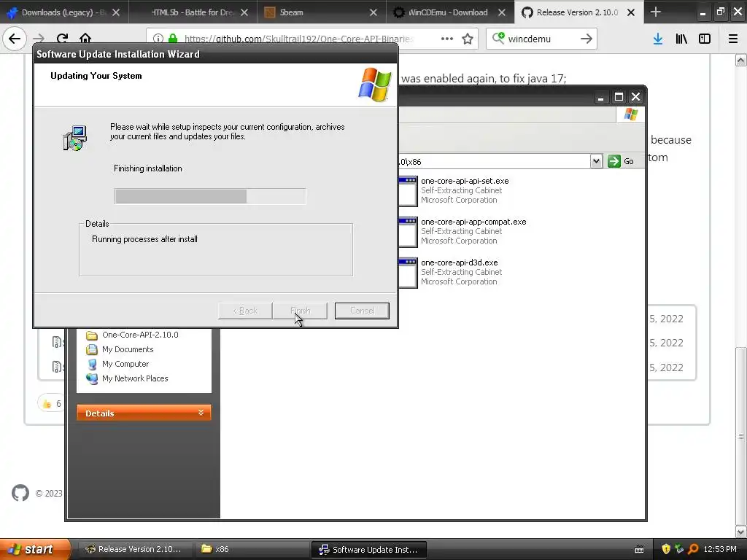Open a new browser tab

point(656,12)
